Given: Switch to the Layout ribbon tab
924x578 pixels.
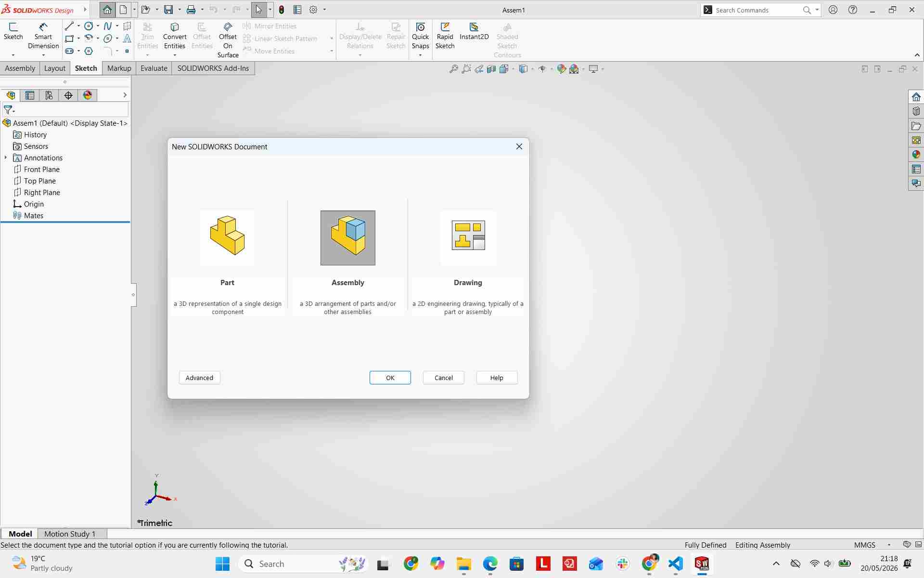Looking at the screenshot, I should click(x=55, y=68).
